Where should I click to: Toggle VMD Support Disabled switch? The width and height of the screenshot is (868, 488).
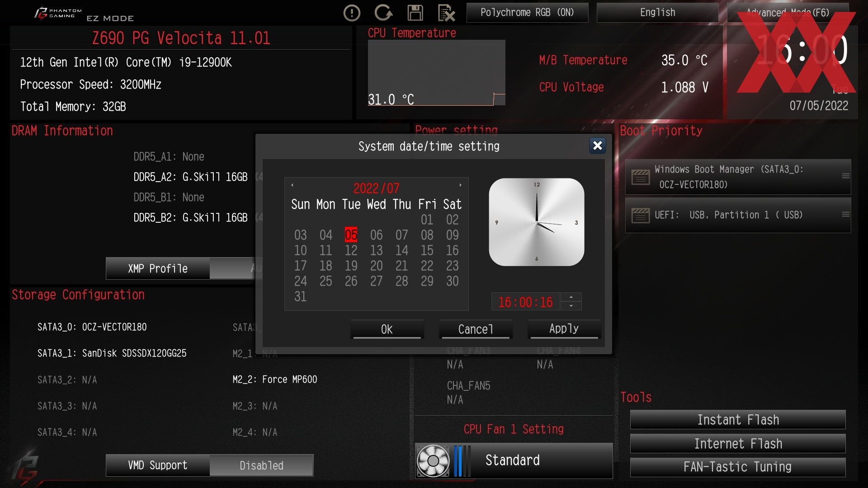click(261, 465)
